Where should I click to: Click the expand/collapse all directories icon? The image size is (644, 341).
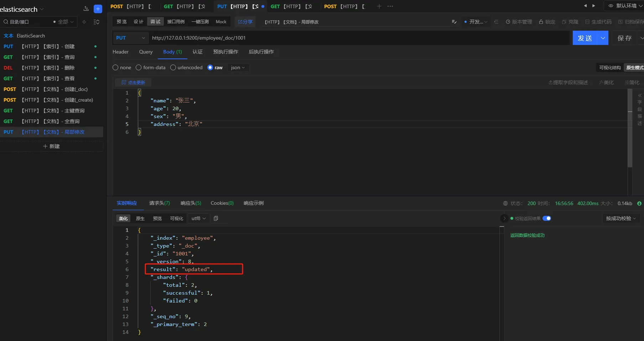pos(97,22)
